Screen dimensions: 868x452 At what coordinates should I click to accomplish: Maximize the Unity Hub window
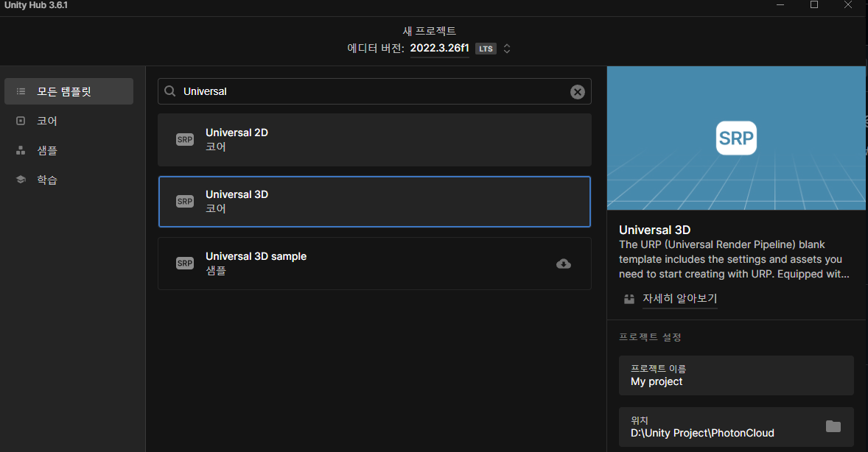(814, 5)
